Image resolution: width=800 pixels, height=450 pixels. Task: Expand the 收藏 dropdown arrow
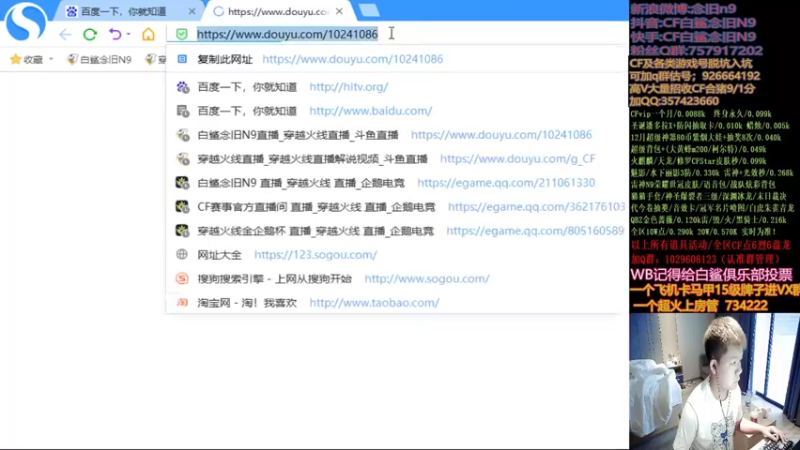[x=51, y=60]
